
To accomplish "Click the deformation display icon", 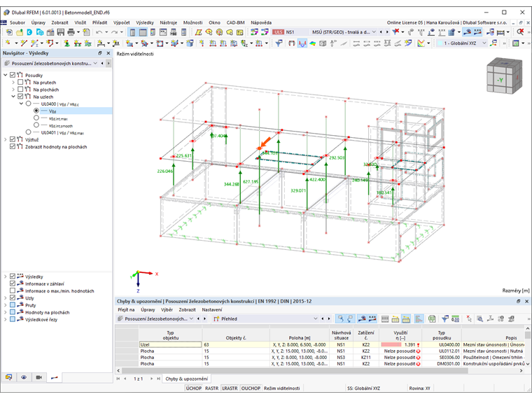I will click(x=302, y=43).
